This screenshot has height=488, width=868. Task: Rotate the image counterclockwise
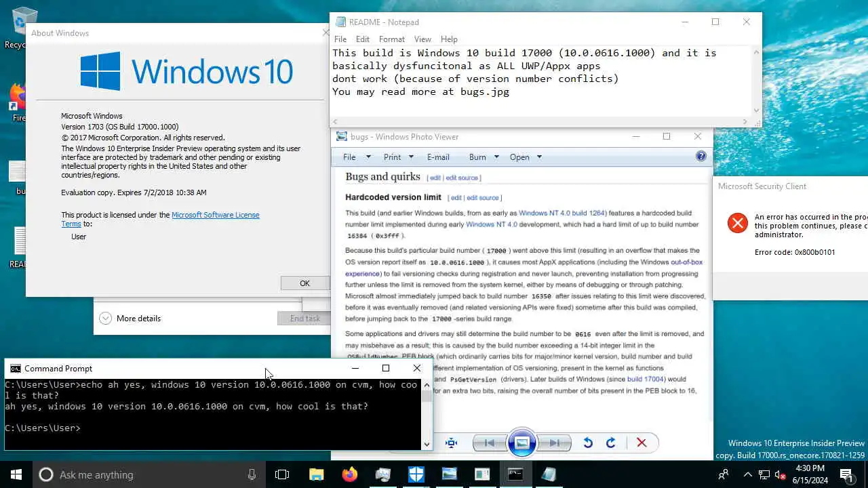pyautogui.click(x=588, y=443)
